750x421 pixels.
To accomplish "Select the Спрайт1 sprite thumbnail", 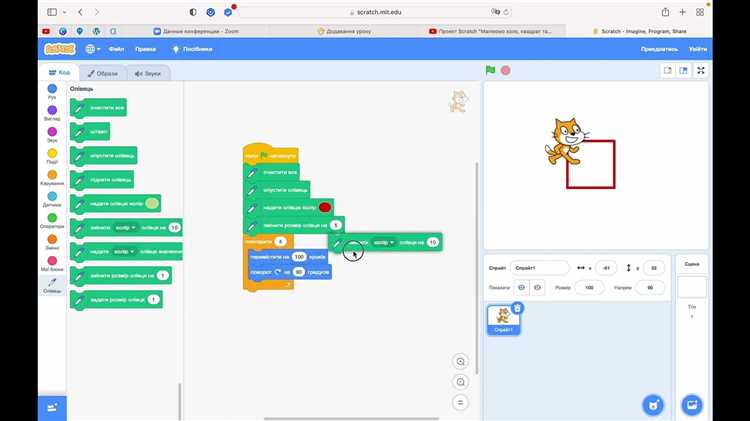I will point(503,320).
